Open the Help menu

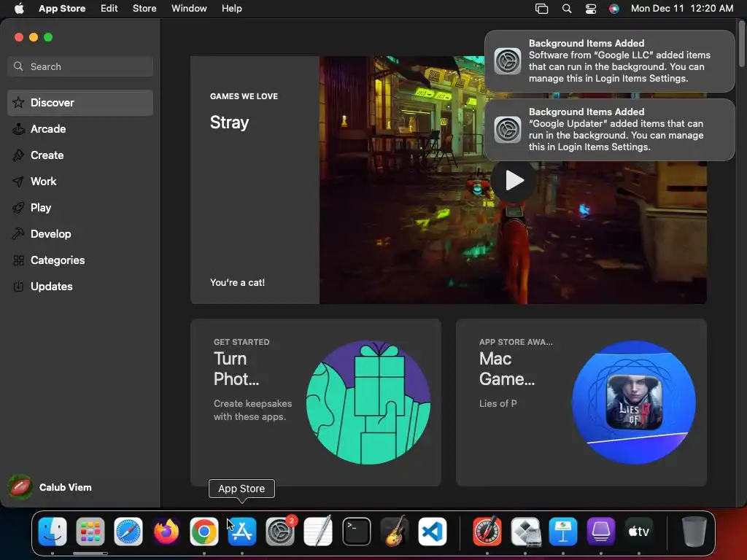click(231, 9)
